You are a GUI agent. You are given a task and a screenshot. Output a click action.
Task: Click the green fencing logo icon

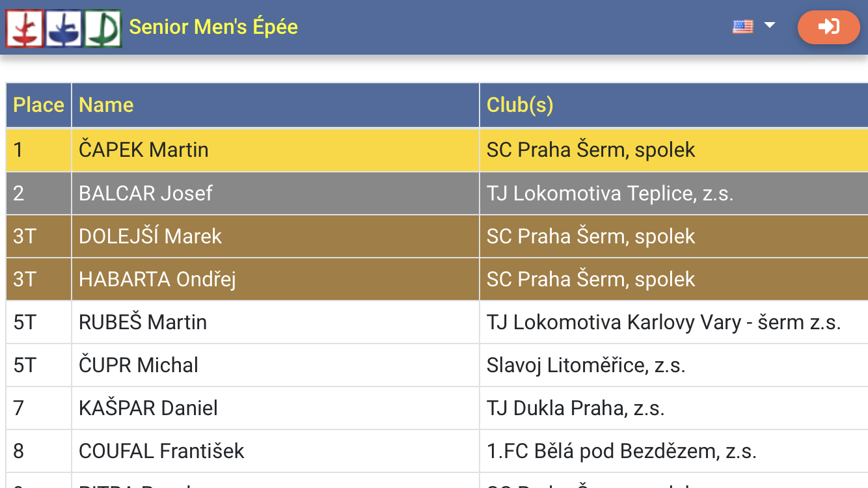[103, 29]
